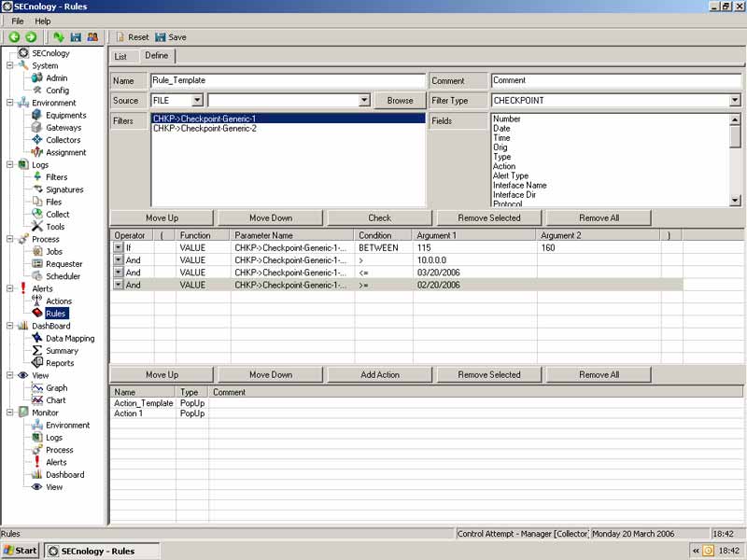Click the users icon in the toolbar
747x560 pixels.
click(92, 36)
